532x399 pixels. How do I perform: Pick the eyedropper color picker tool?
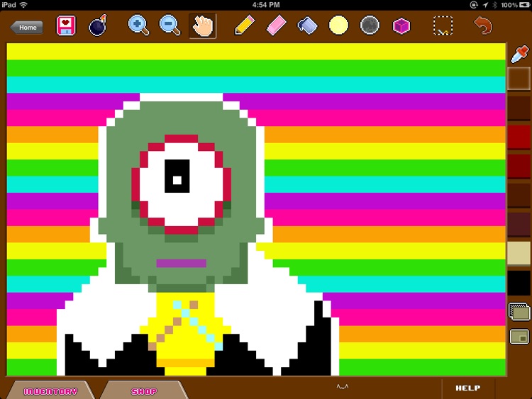point(520,55)
